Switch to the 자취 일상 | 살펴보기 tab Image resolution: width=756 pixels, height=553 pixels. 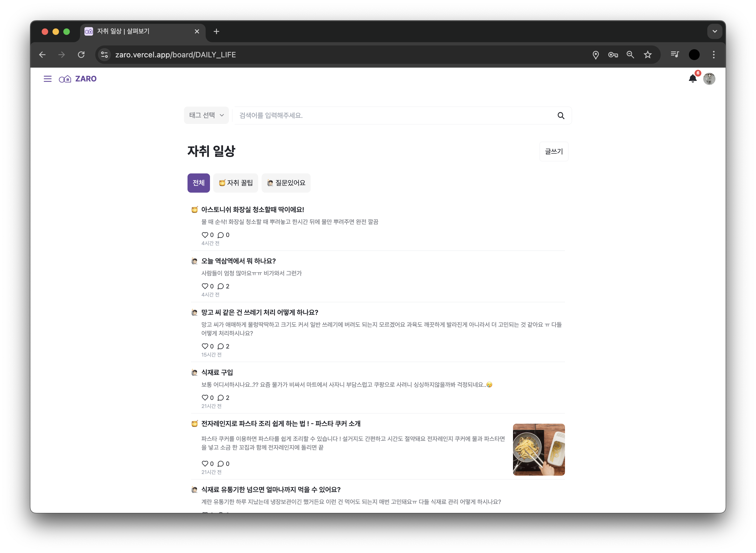click(143, 31)
